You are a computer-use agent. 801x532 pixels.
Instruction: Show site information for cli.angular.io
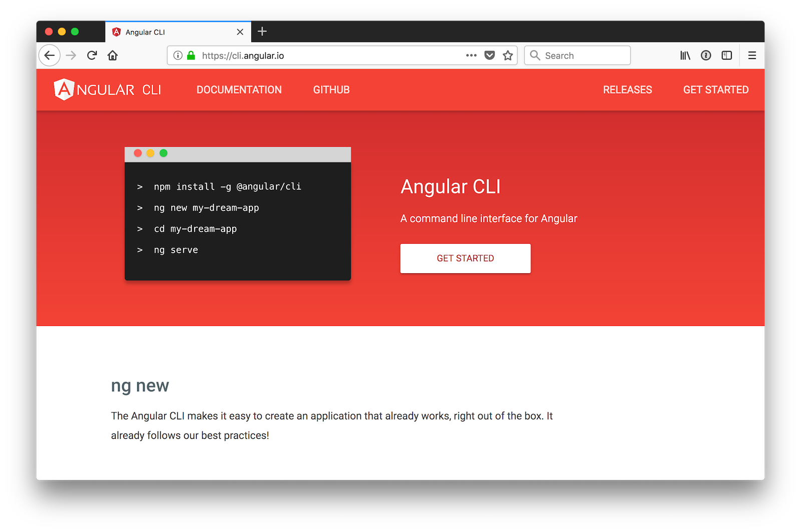point(178,56)
